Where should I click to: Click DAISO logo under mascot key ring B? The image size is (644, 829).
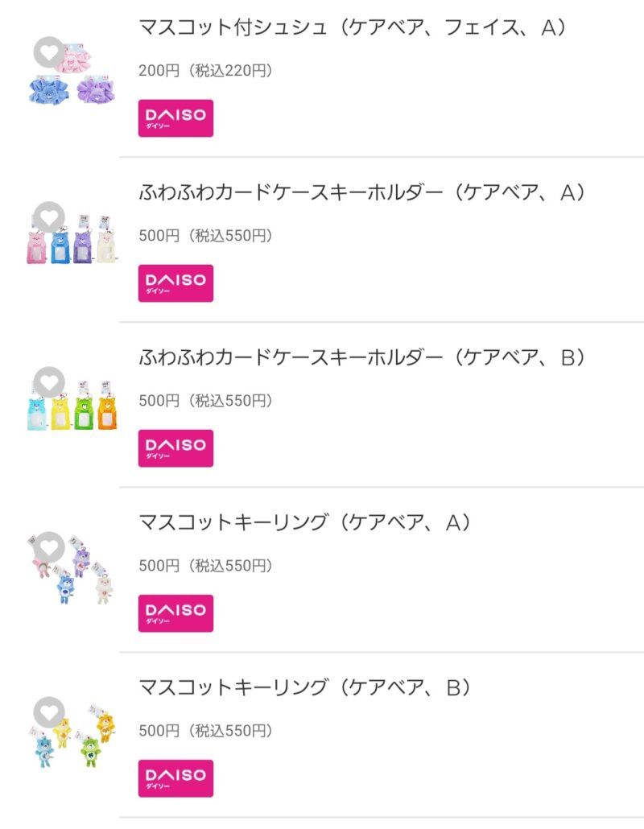(x=175, y=778)
